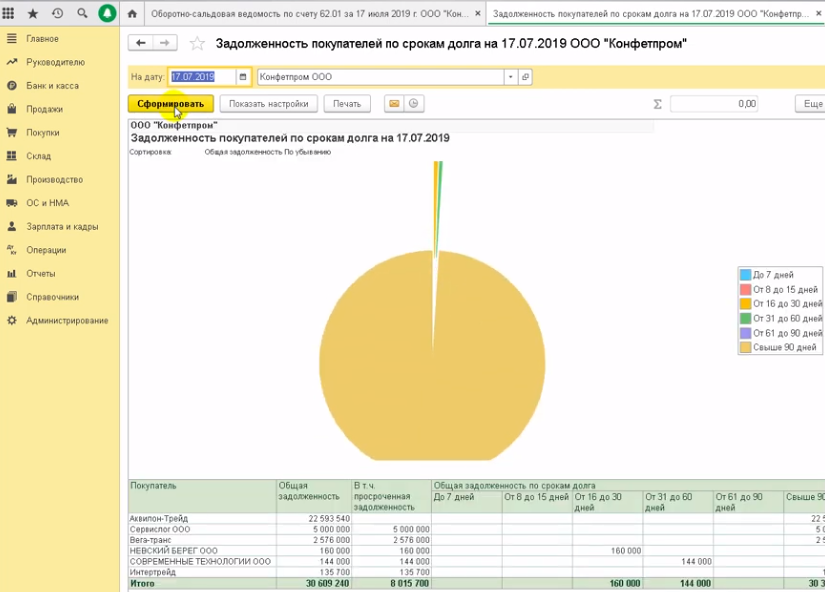
Task: Click the search magnifier icon
Action: tap(82, 14)
